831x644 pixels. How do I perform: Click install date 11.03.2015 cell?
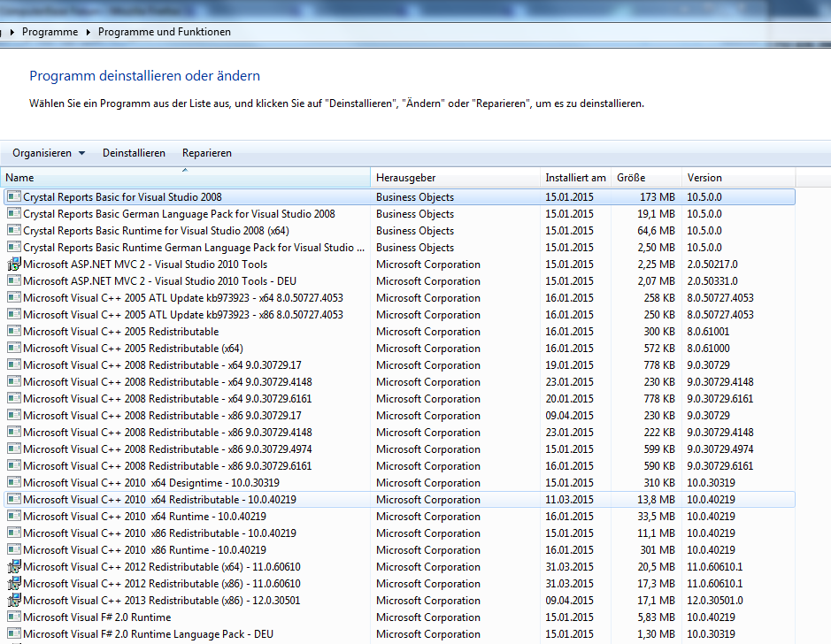point(569,500)
